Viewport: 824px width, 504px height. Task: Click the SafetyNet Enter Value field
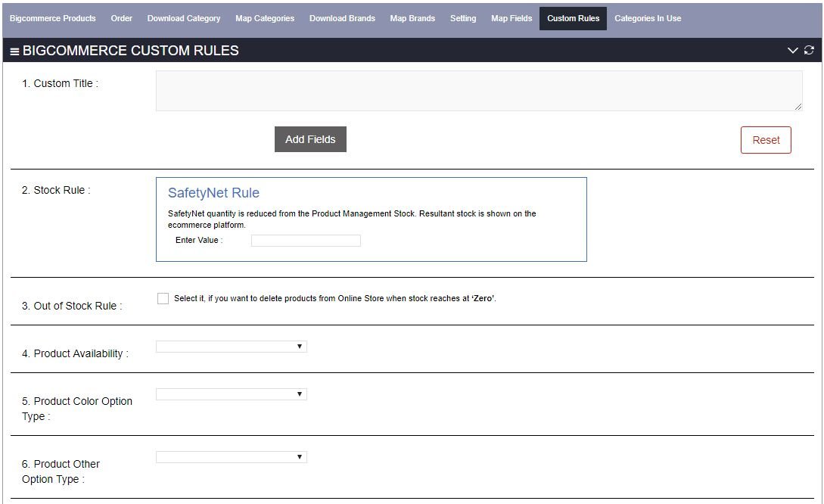[x=306, y=241]
